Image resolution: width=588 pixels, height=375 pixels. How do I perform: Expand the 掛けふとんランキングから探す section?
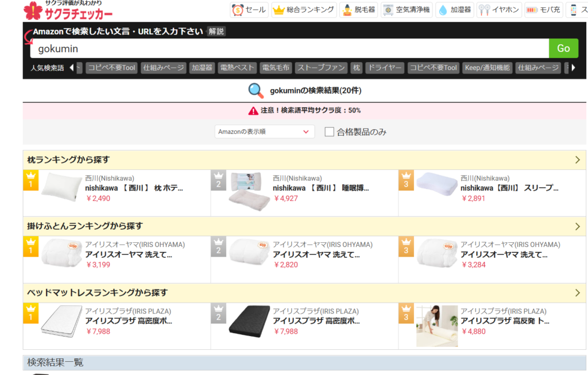(577, 226)
